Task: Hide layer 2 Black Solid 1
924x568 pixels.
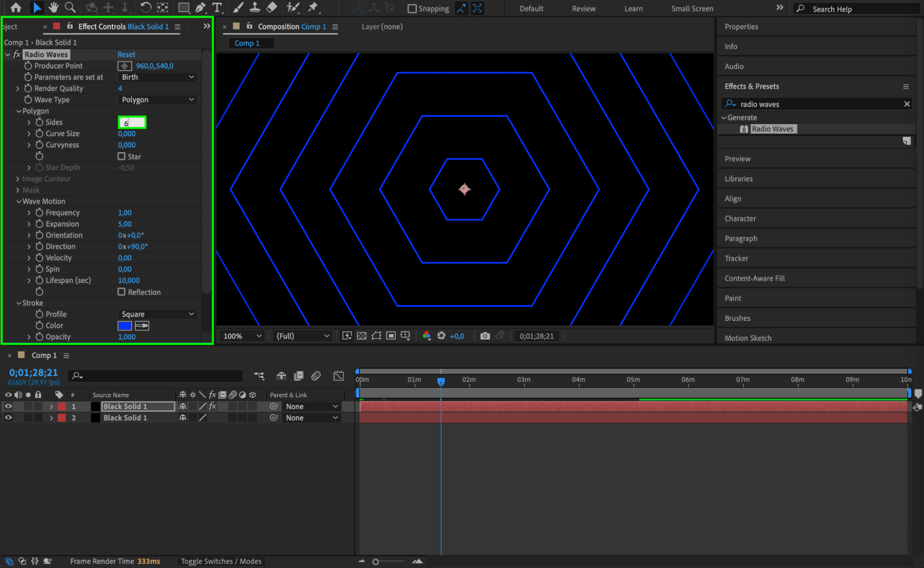Action: 8,418
